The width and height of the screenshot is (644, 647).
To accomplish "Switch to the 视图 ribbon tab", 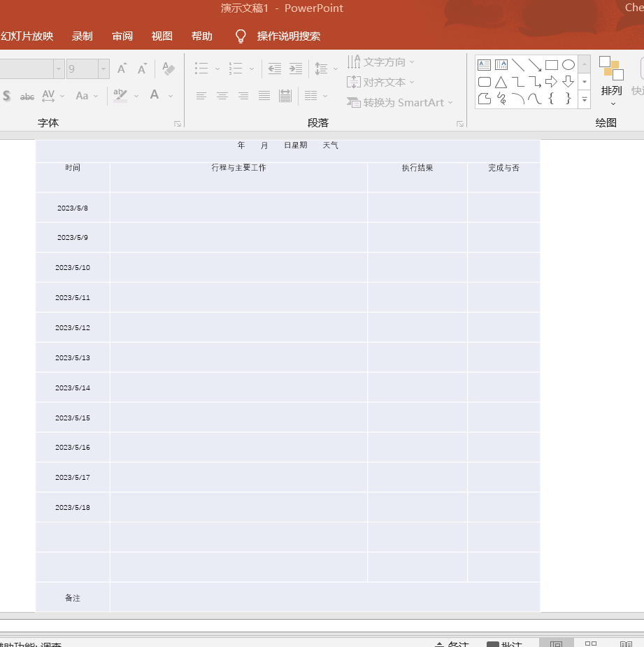I will point(162,36).
